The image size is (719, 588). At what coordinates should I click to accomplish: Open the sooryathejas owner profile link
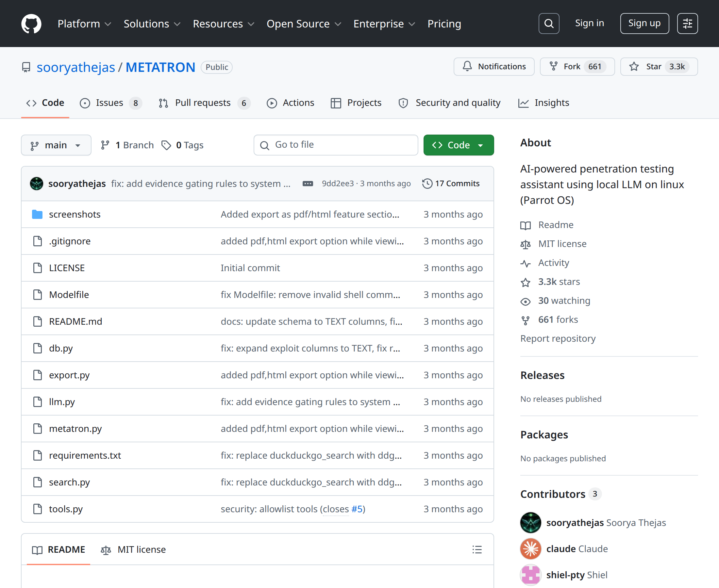pyautogui.click(x=76, y=67)
